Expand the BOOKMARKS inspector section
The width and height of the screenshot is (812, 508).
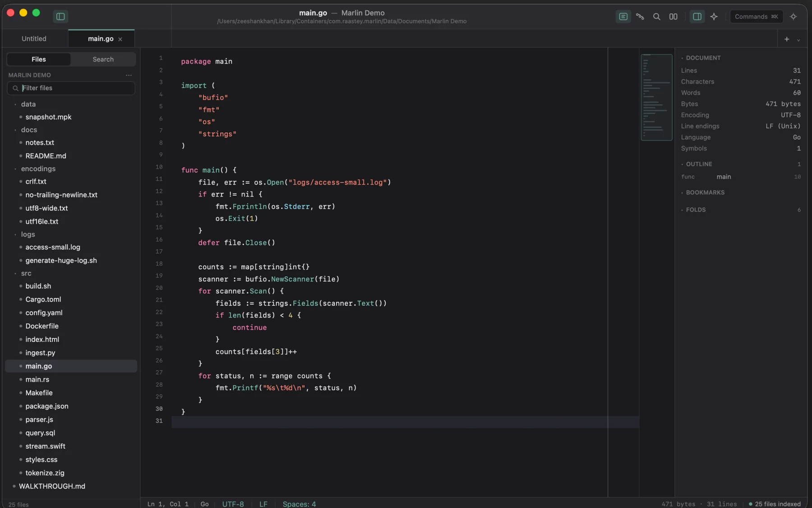pos(703,193)
